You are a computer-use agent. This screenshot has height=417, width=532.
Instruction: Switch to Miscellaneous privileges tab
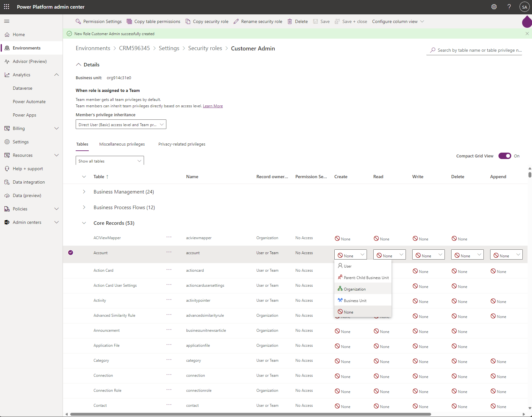(x=122, y=144)
